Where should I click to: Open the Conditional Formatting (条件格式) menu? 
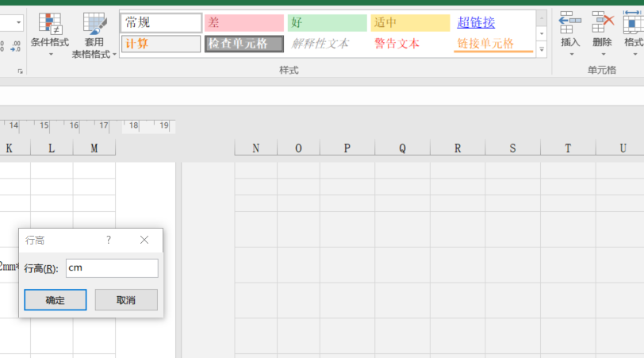pyautogui.click(x=50, y=34)
